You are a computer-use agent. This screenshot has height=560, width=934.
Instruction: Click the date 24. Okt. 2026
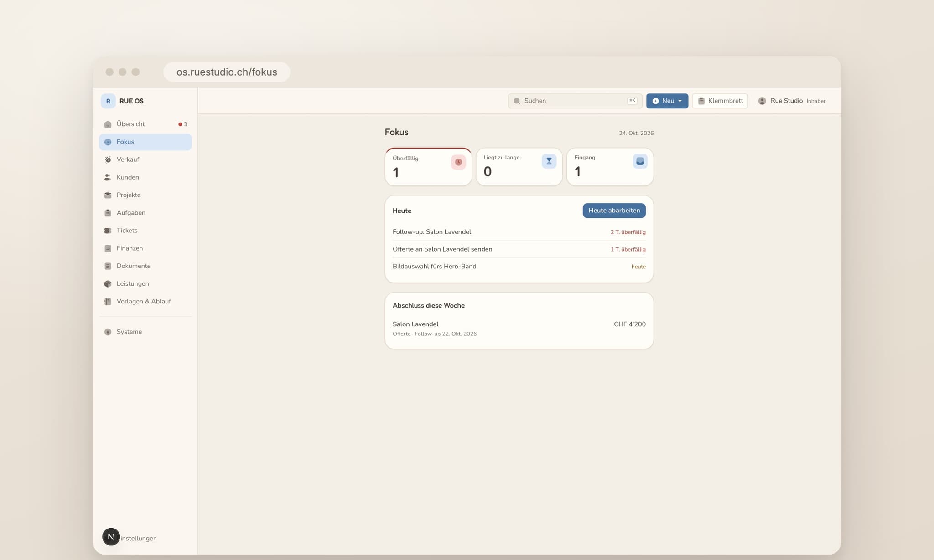[636, 134]
